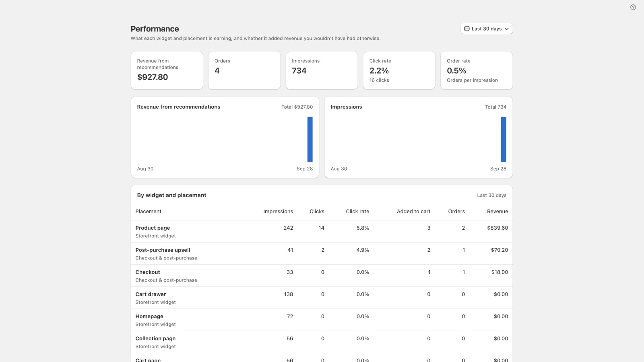Click the Click rate card showing 2.2%
Image resolution: width=644 pixels, height=362 pixels.
click(x=399, y=70)
